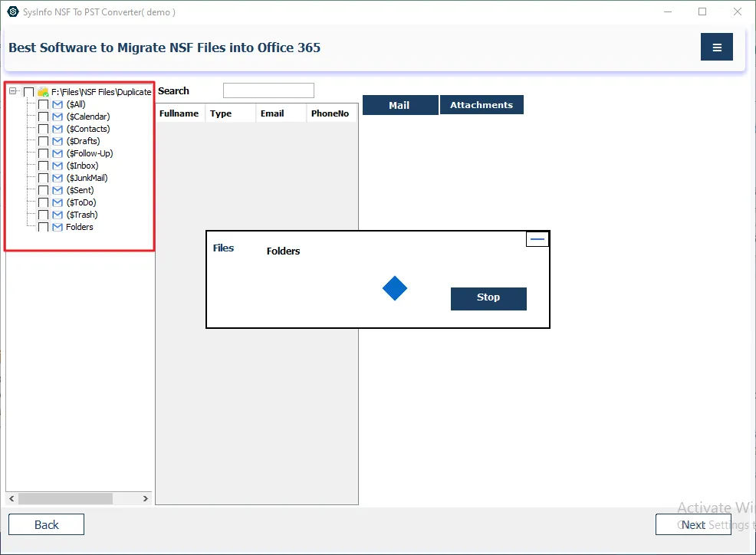
Task: Click the ($Sent) envelope icon
Action: (x=58, y=190)
